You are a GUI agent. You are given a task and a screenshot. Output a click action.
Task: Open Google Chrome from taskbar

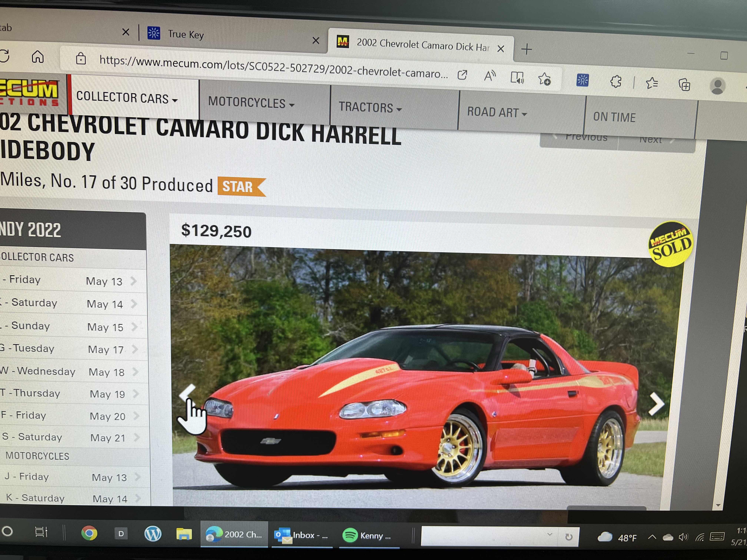(x=89, y=533)
